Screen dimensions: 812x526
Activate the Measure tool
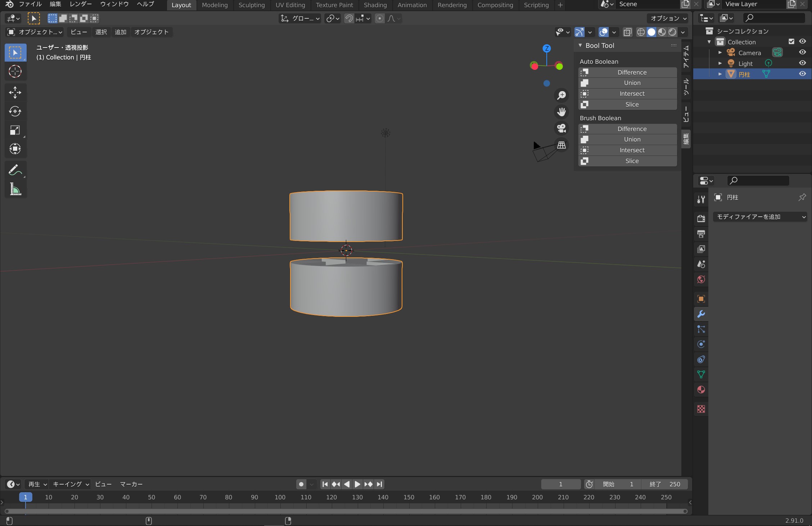pos(15,189)
